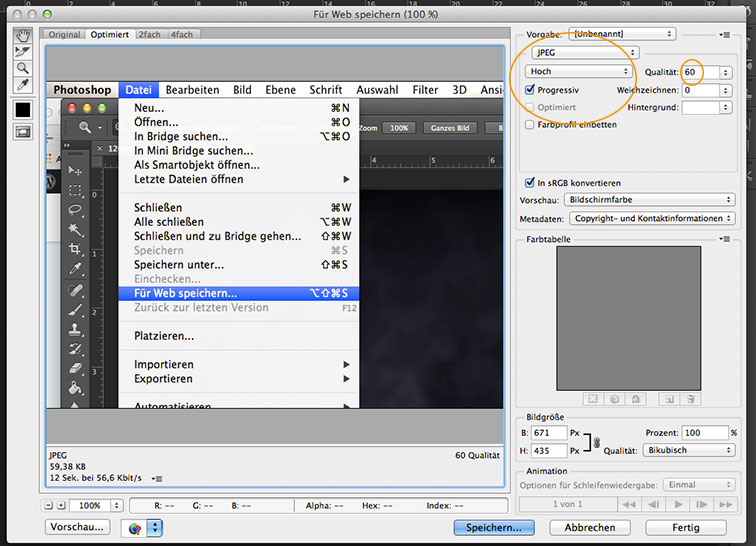Select the Hand tool

(x=23, y=35)
